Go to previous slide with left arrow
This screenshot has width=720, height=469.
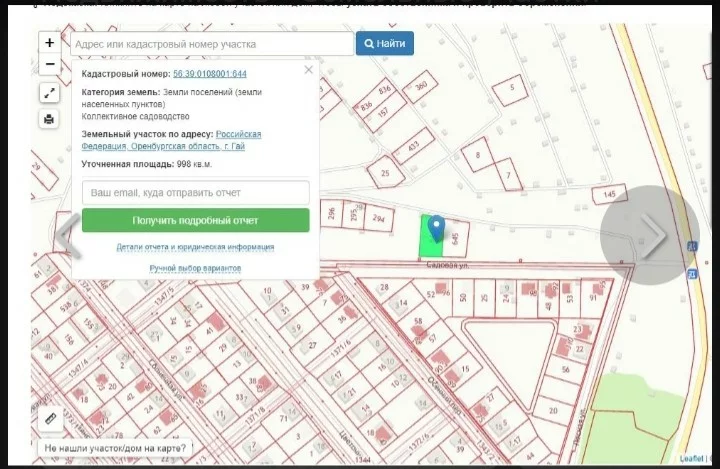pyautogui.click(x=67, y=237)
